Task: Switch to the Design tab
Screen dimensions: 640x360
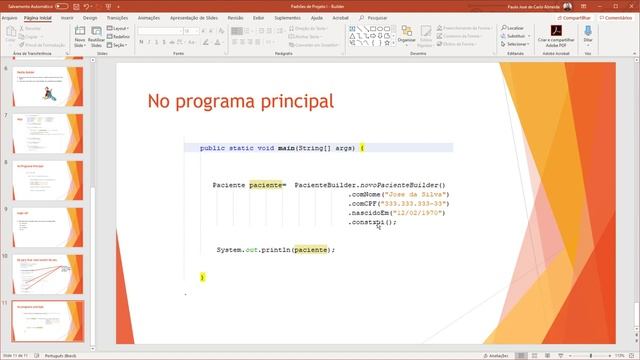Action: 90,18
